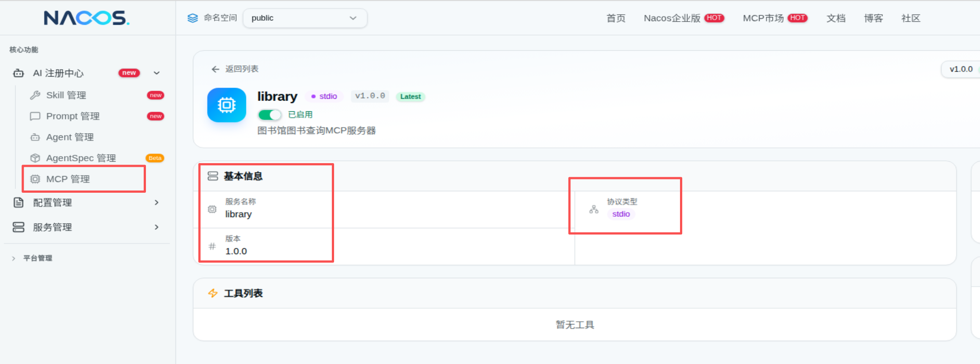This screenshot has height=364, width=980.
Task: Toggle the 已启用 server switch off
Action: click(270, 115)
